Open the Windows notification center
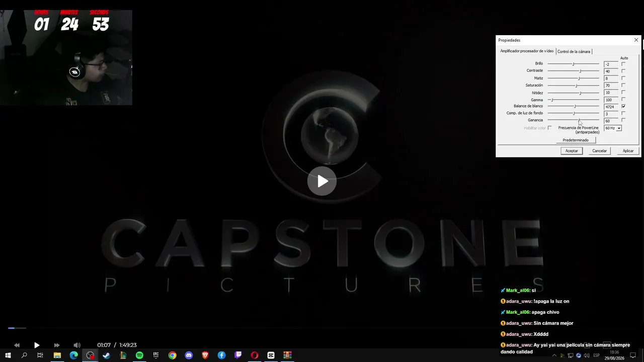 [633, 355]
